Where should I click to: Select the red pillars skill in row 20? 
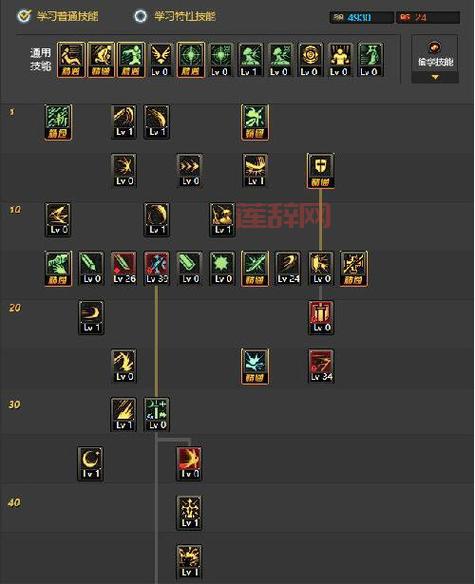pos(321,317)
